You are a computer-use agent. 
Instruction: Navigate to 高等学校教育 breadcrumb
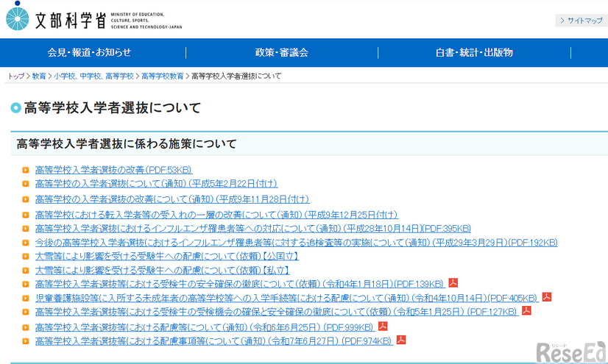[162, 76]
